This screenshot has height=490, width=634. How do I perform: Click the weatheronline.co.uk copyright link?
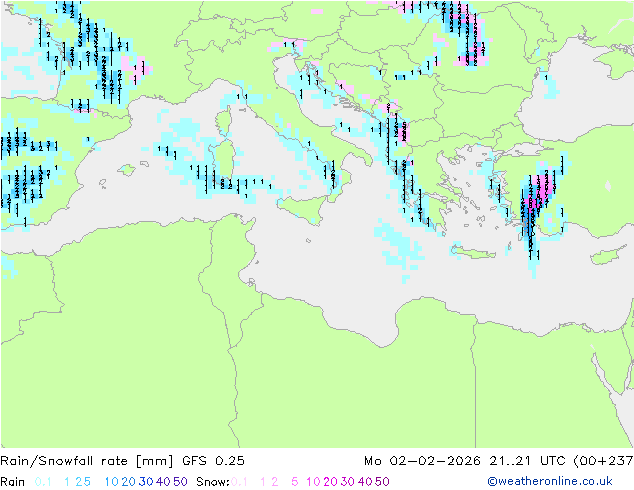click(x=550, y=481)
